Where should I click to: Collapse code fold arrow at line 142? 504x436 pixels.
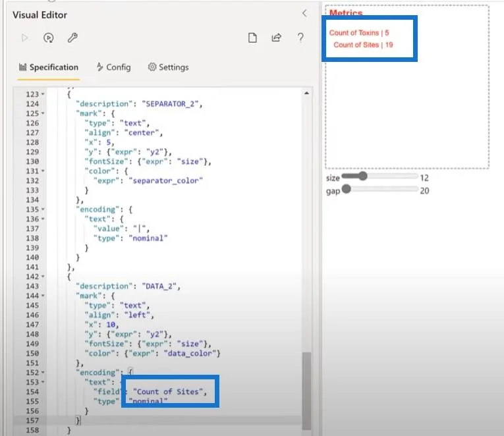click(43, 277)
